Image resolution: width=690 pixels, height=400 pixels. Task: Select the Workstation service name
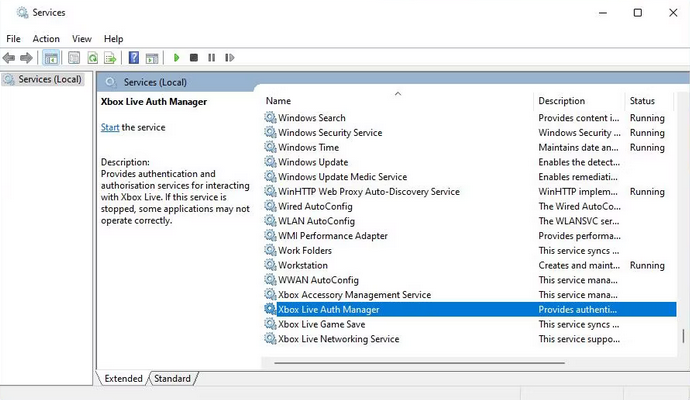(303, 265)
